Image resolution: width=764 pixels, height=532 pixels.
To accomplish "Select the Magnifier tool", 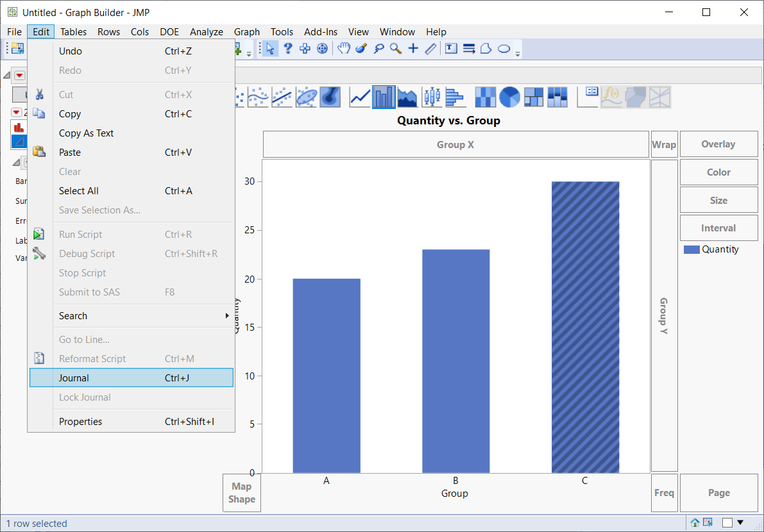I will 395,48.
